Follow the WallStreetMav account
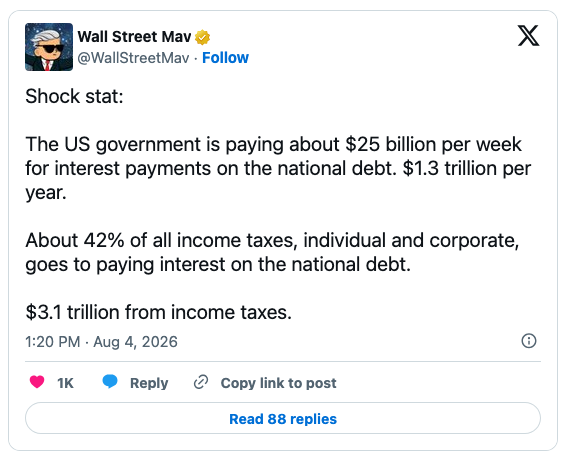569x456 pixels. click(x=225, y=58)
